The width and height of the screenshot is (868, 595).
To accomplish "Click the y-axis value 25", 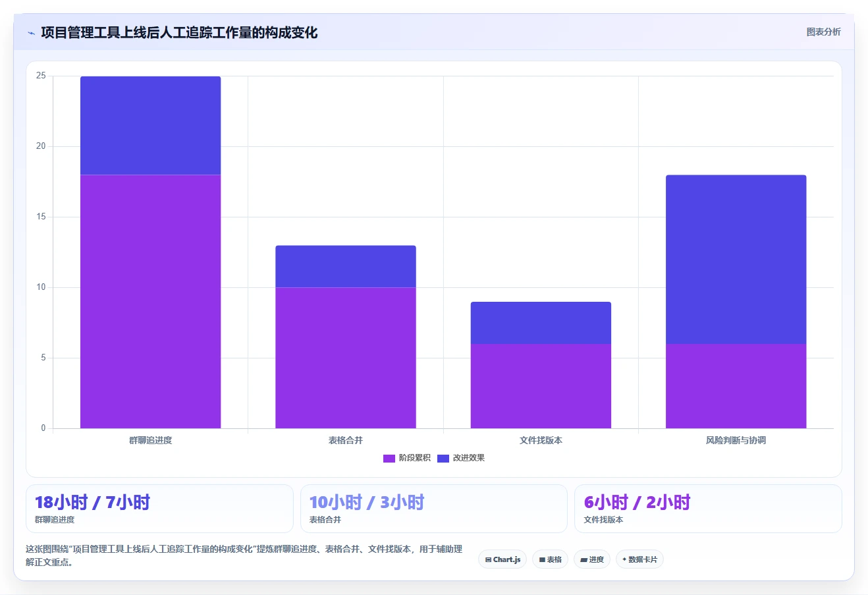I will coord(41,76).
